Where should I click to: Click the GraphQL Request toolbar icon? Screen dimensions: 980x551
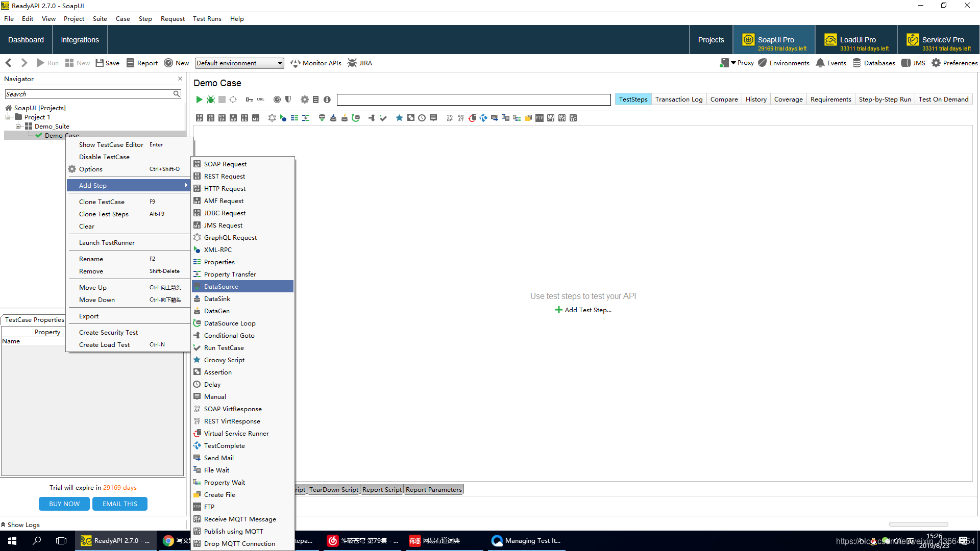point(272,118)
